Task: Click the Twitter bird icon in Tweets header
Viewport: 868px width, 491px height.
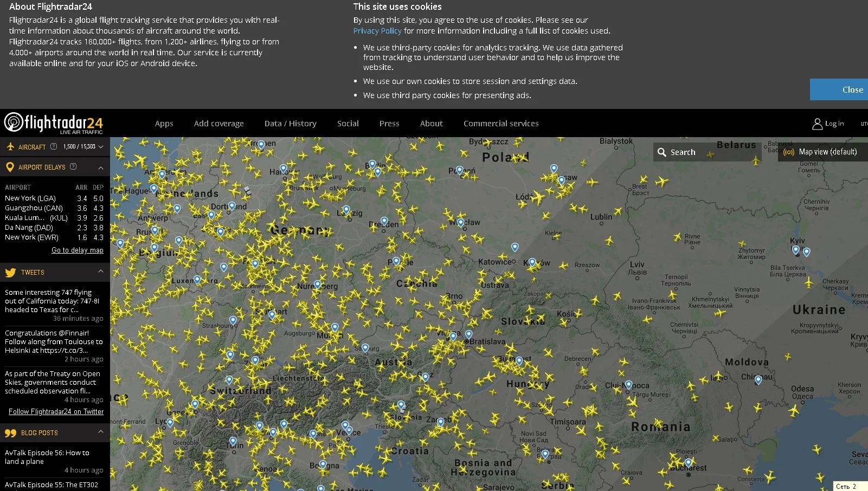Action: (10, 273)
